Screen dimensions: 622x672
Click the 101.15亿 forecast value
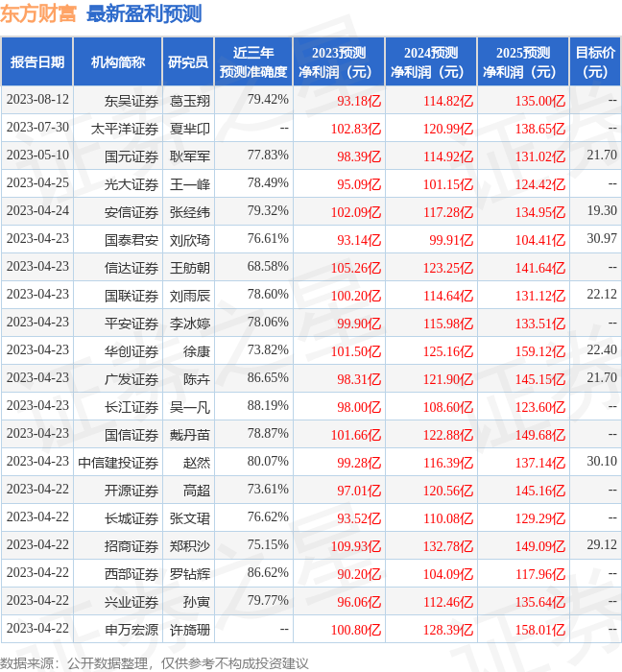pyautogui.click(x=448, y=184)
